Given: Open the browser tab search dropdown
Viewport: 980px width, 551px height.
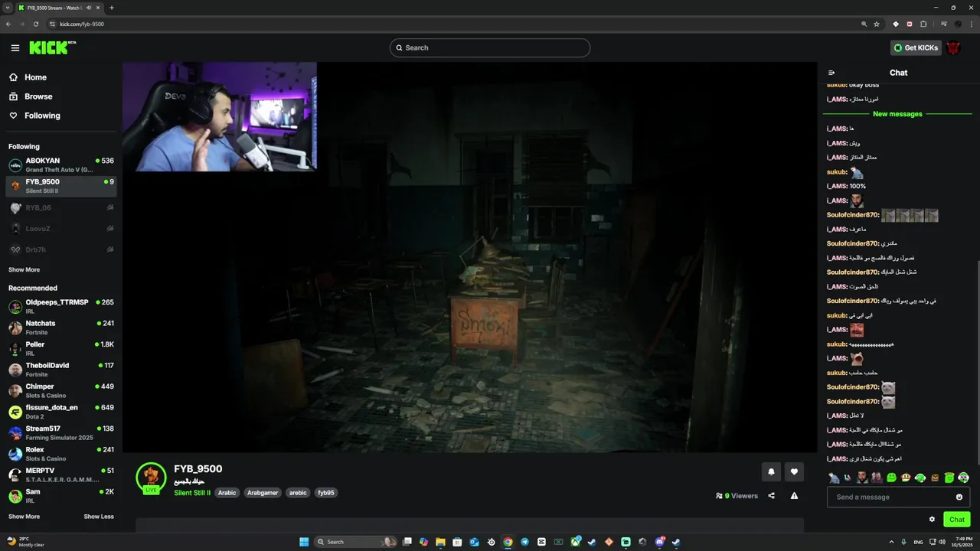Looking at the screenshot, I should pyautogui.click(x=7, y=8).
